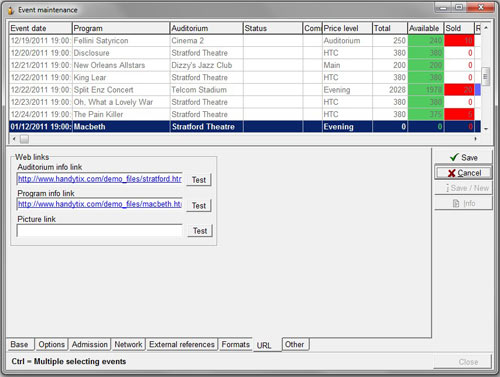Open the Other tab
This screenshot has height=377, width=500.
tap(295, 344)
